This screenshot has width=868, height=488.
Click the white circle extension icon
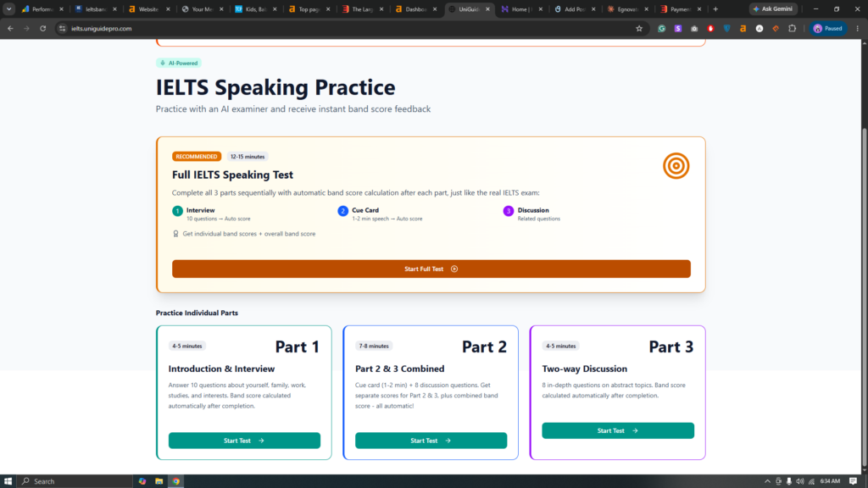pos(759,28)
